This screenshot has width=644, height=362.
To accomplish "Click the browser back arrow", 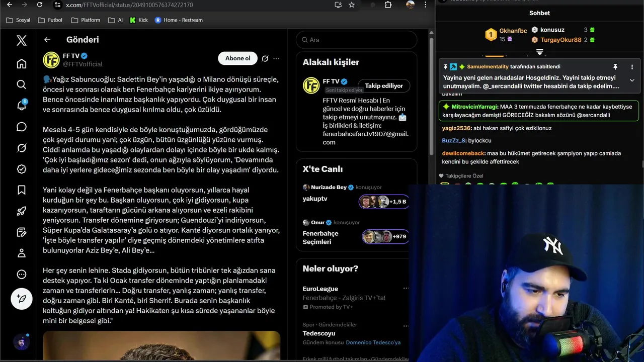I will pyautogui.click(x=10, y=5).
